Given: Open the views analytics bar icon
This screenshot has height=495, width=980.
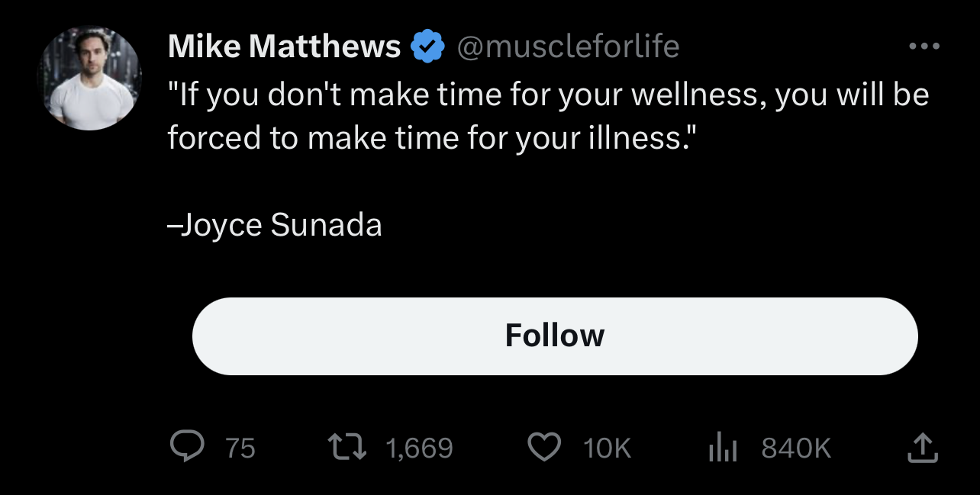Looking at the screenshot, I should click(x=721, y=448).
